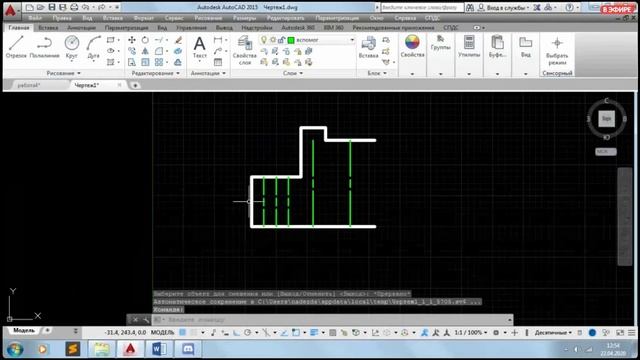The image size is (640, 360).
Task: Open the Вход в службы dropdown
Action: click(508, 7)
